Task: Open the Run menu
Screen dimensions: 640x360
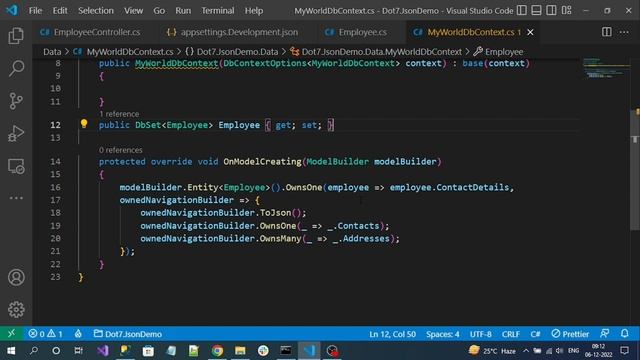Action: point(183,11)
